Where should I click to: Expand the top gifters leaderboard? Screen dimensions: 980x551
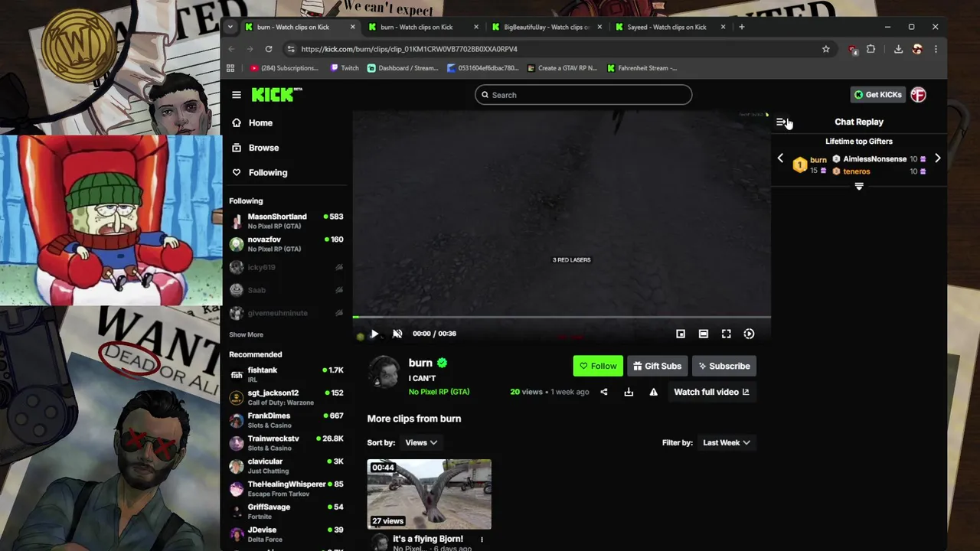(859, 186)
